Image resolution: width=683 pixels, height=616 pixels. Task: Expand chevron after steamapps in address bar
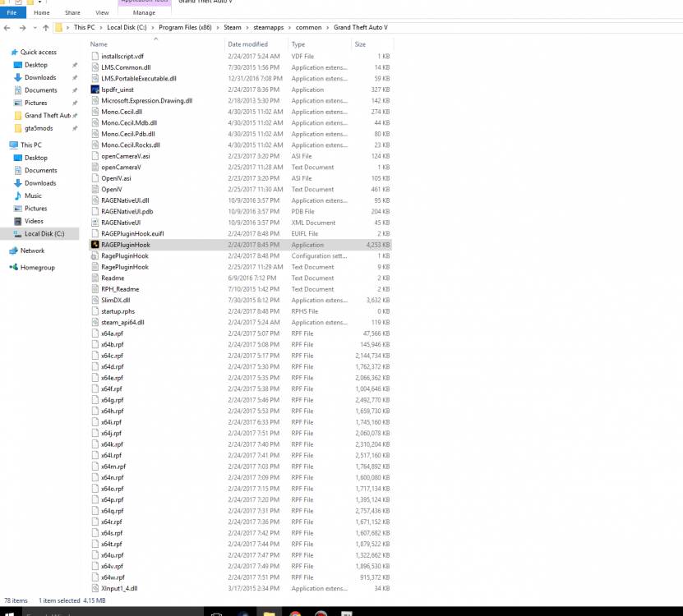coord(289,27)
